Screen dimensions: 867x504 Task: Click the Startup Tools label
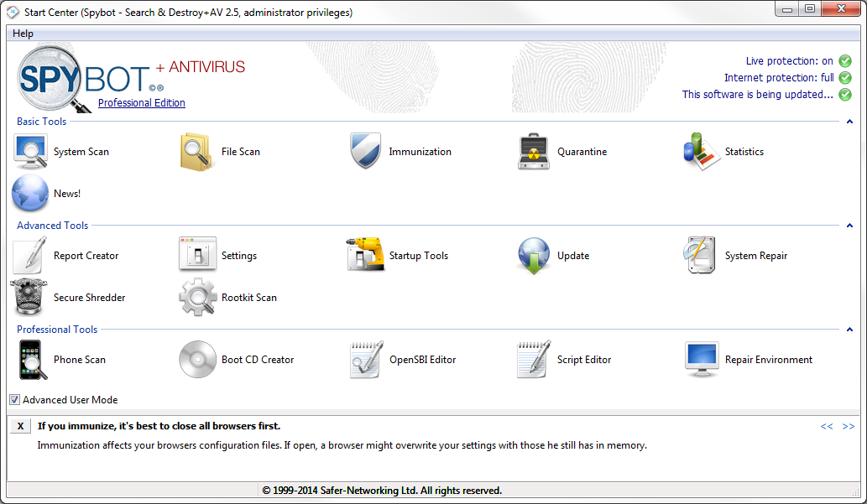tap(419, 255)
